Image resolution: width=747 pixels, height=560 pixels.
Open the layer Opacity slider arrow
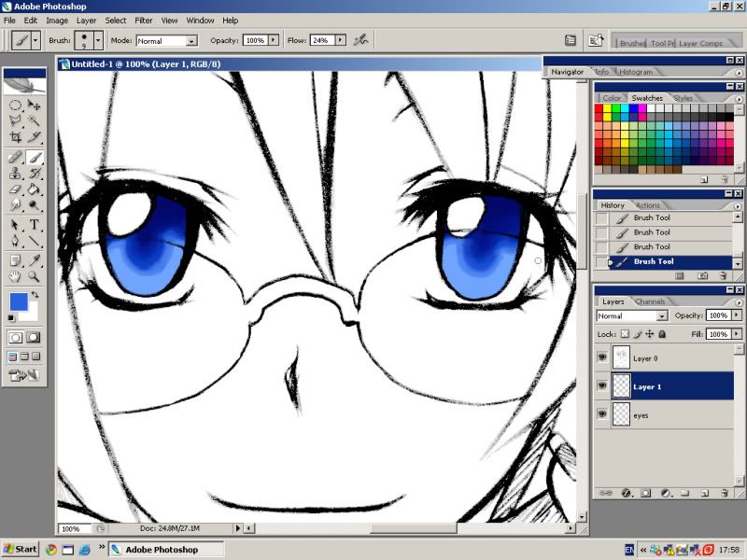(x=737, y=315)
